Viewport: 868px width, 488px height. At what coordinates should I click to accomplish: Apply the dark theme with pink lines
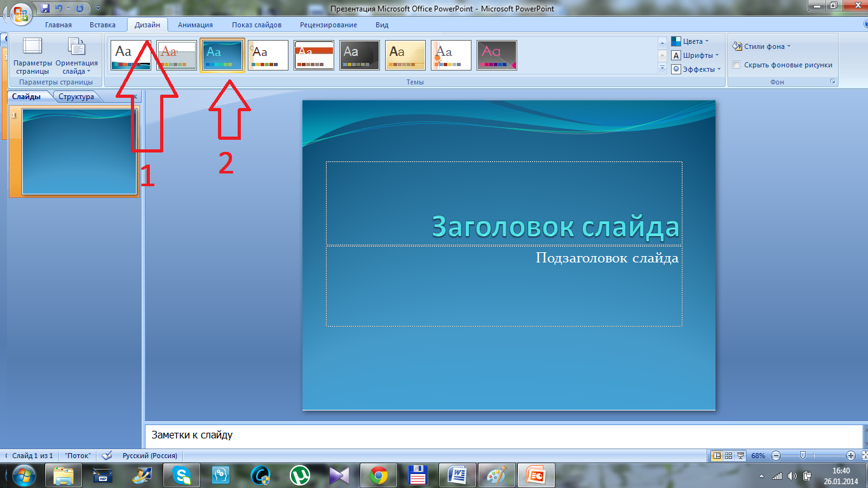[x=497, y=55]
